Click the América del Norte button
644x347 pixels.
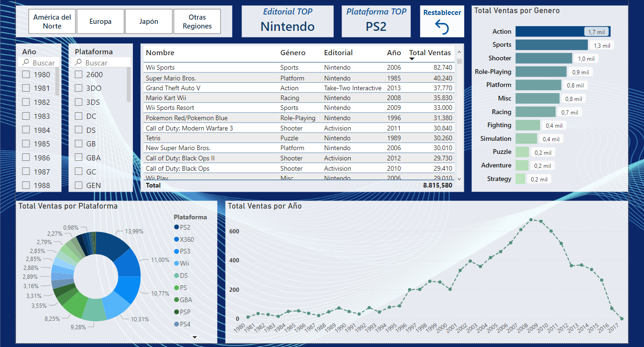tap(52, 22)
